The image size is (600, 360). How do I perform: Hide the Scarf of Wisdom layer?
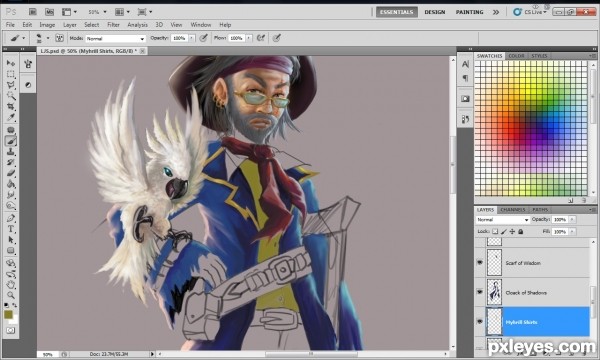click(x=480, y=262)
